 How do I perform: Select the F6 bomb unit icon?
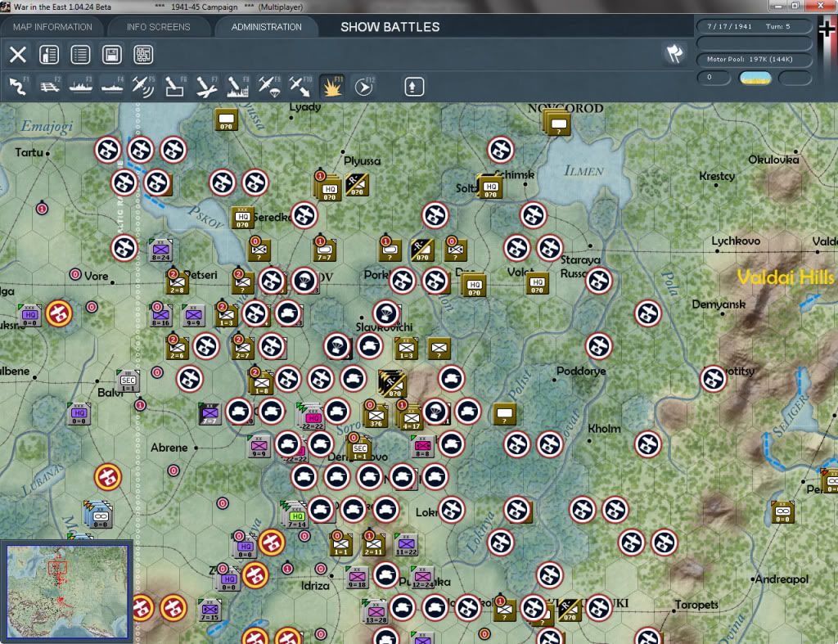[175, 87]
